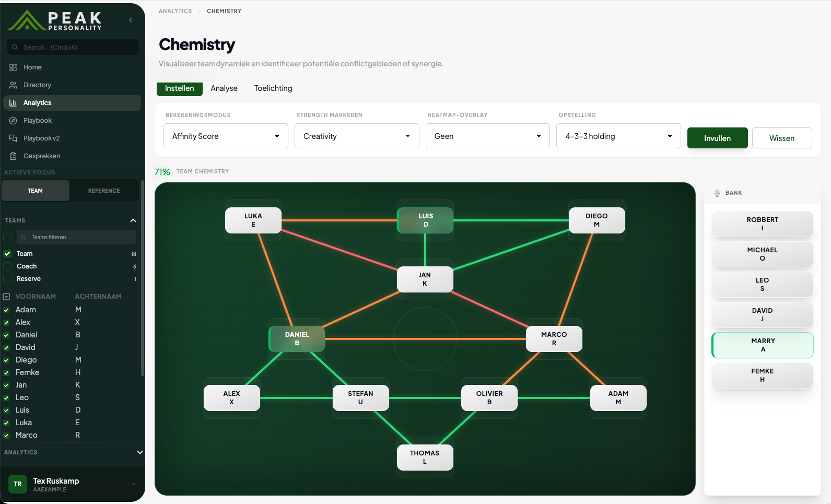Click the Analytics bar chart icon
Image resolution: width=831 pixels, height=504 pixels.
(x=13, y=103)
